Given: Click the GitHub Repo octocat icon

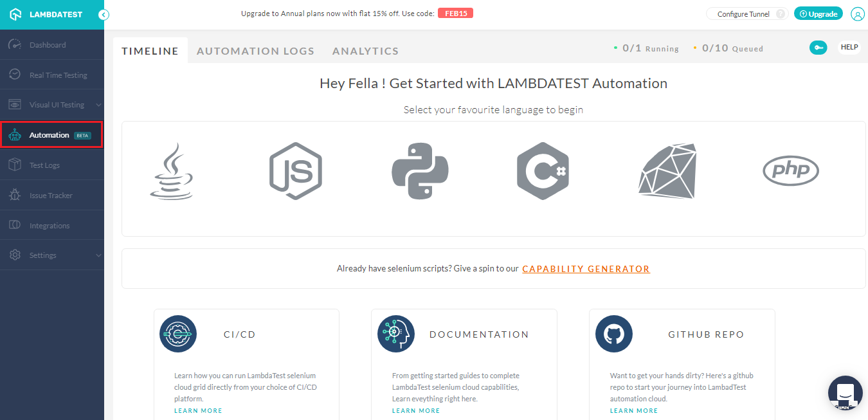Looking at the screenshot, I should (x=614, y=334).
